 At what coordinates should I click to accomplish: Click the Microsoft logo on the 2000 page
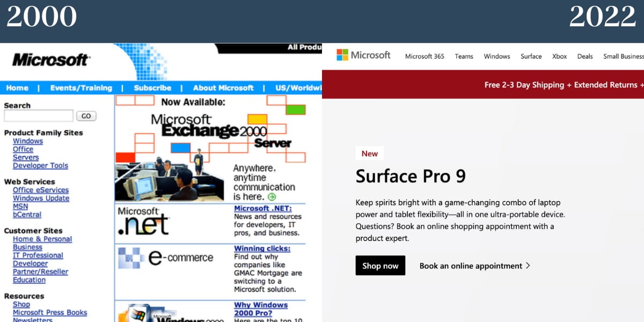pyautogui.click(x=51, y=59)
